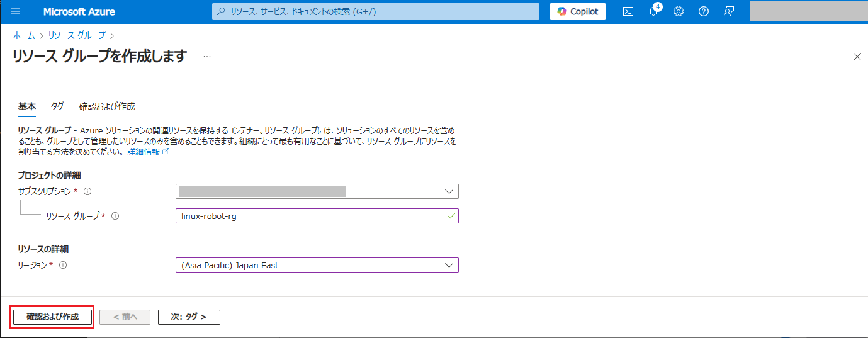Show info tooltip for リージョン
This screenshot has width=868, height=338.
coord(63,265)
